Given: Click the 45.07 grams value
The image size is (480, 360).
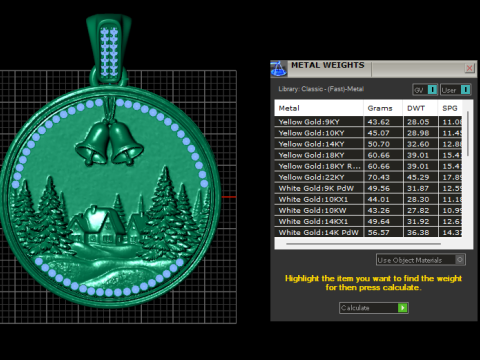Looking at the screenshot, I should click(x=378, y=133).
